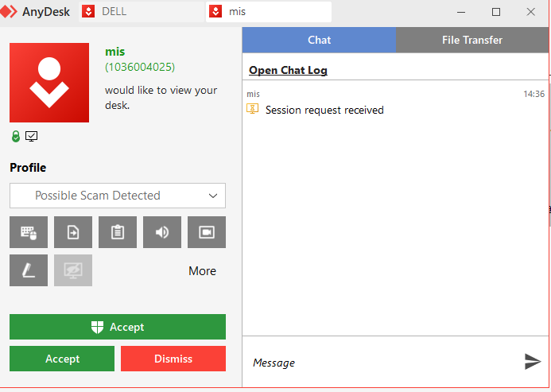Click the monitor checkmark status icon

[31, 136]
